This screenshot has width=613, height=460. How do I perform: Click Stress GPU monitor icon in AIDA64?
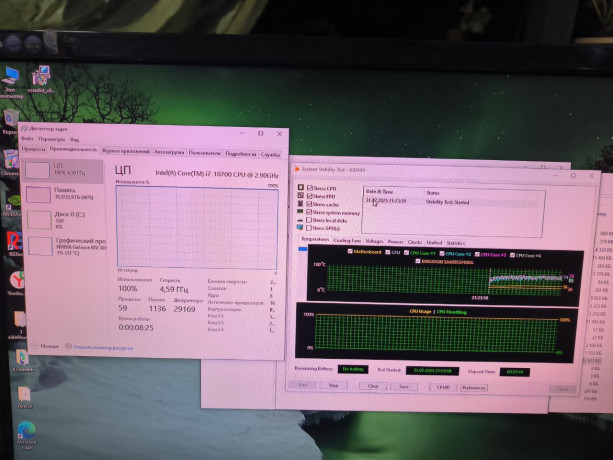point(300,227)
